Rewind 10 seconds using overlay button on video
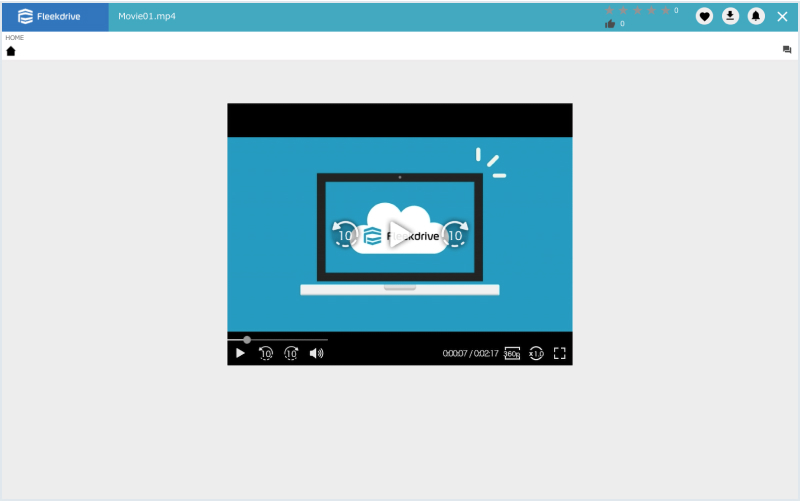This screenshot has height=501, width=800. (345, 235)
